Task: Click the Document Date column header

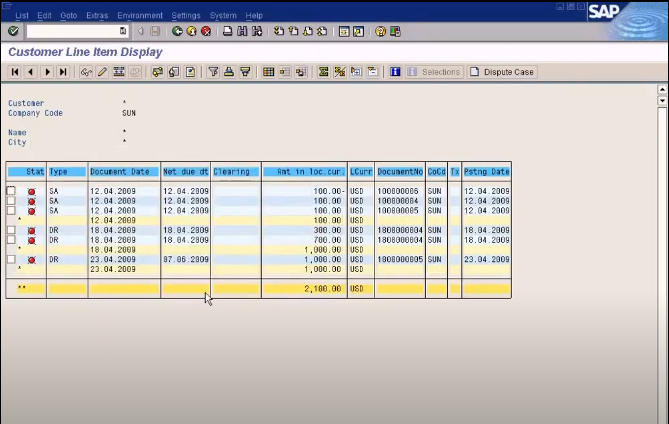Action: click(124, 171)
